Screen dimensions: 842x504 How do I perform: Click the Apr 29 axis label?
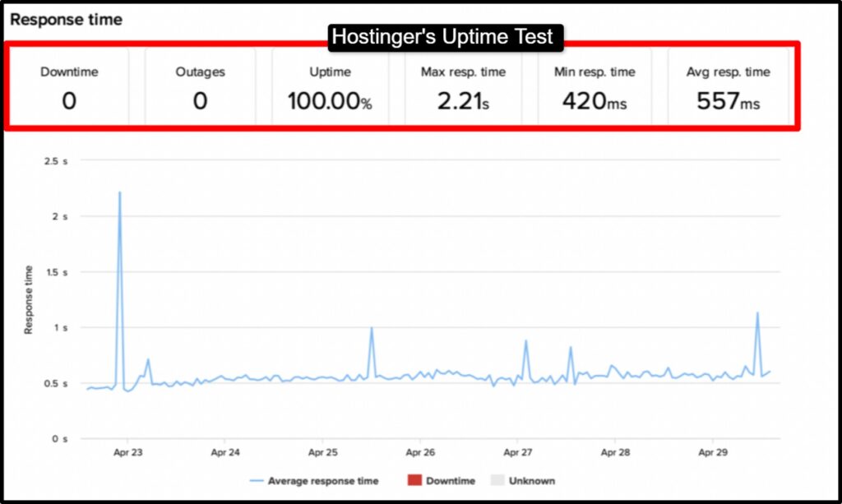(713, 452)
